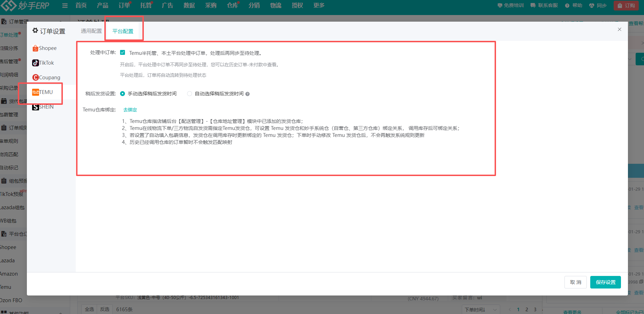Toggle the 处理中订单 checkbox

123,53
